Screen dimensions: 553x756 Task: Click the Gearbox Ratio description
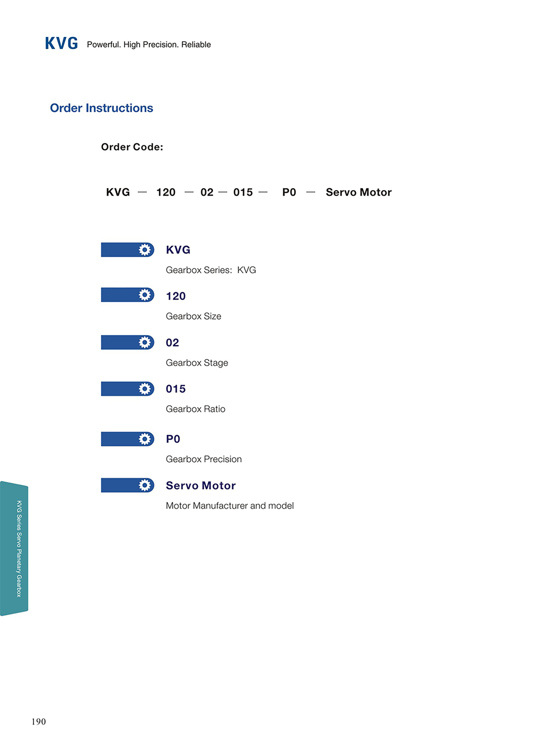point(195,409)
